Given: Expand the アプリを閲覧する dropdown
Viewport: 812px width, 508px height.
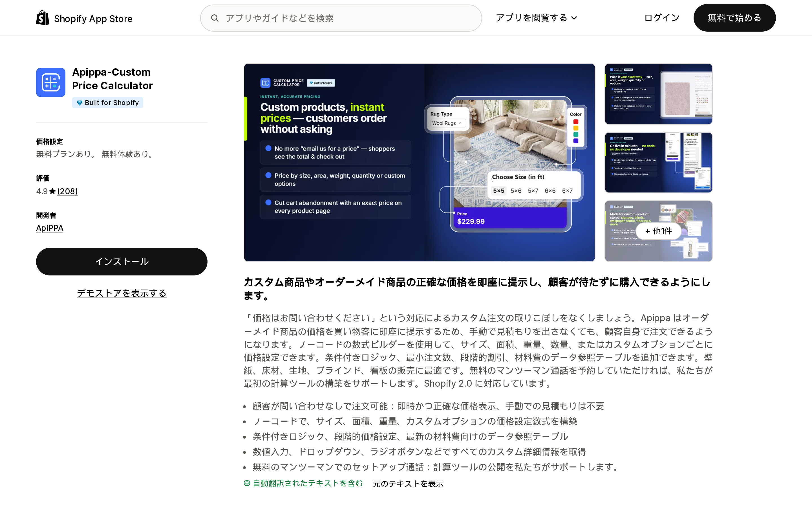Looking at the screenshot, I should [536, 18].
